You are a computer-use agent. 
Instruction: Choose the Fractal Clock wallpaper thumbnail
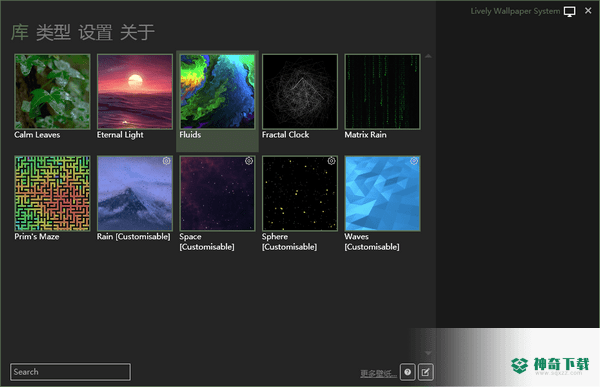click(300, 91)
